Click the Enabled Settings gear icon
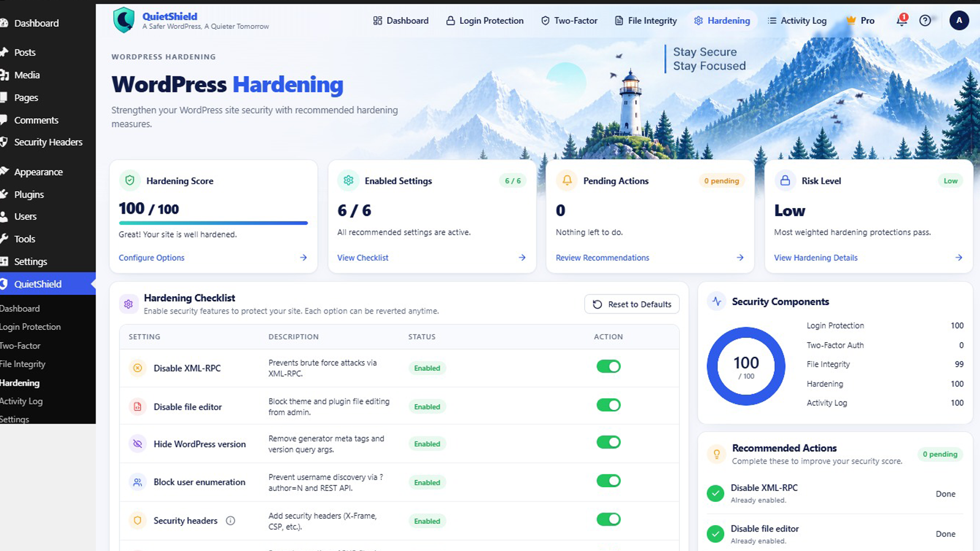The width and height of the screenshot is (980, 551). [x=349, y=181]
